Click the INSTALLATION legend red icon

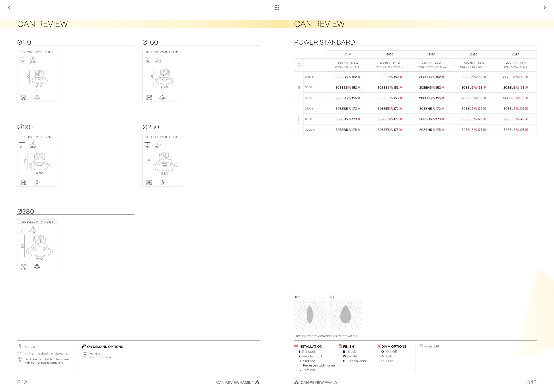(296, 346)
